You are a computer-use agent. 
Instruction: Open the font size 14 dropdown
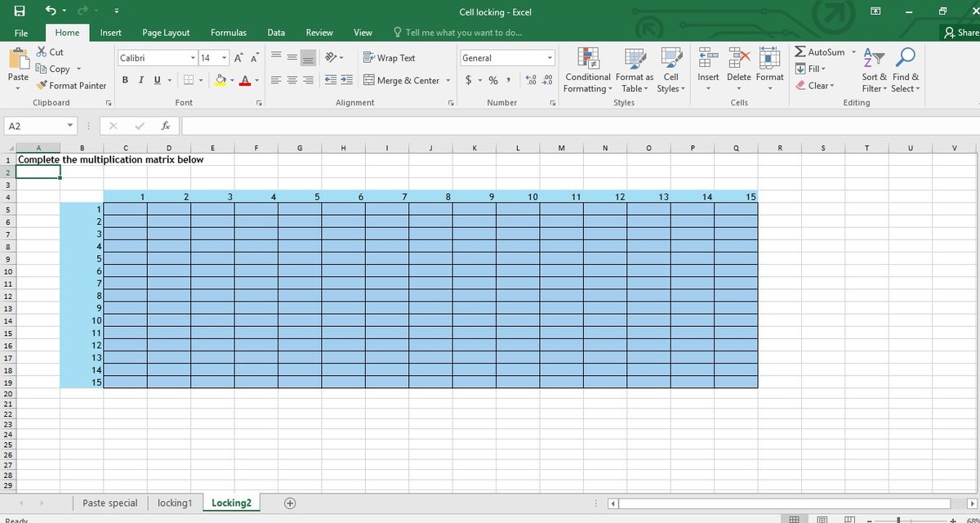click(x=224, y=58)
